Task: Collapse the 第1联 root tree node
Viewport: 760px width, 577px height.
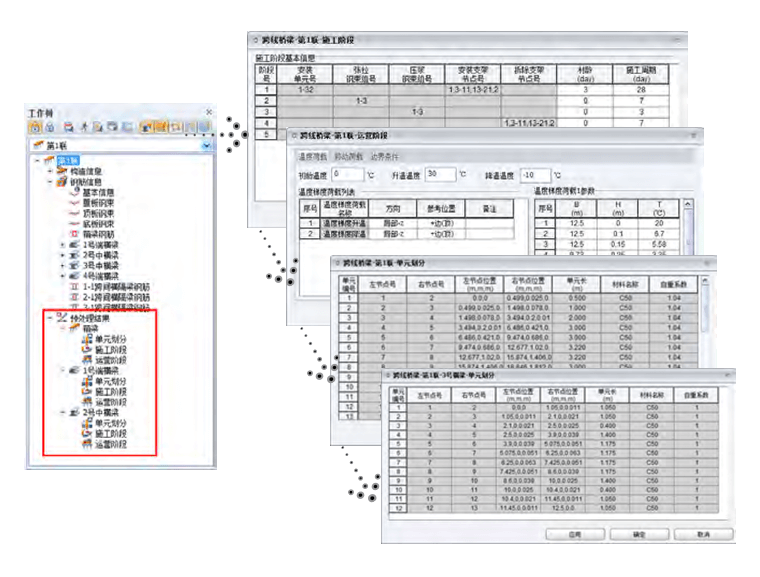Action: (38, 160)
